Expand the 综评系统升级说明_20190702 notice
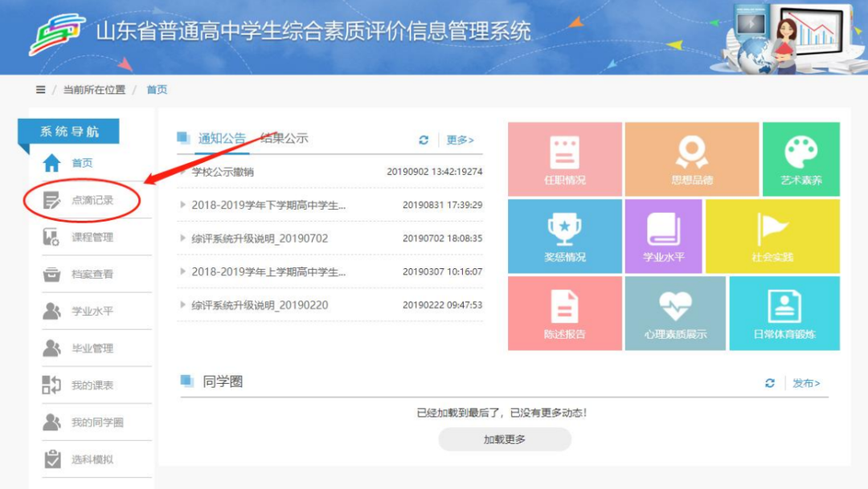Image resolution: width=868 pixels, height=489 pixels. (257, 238)
